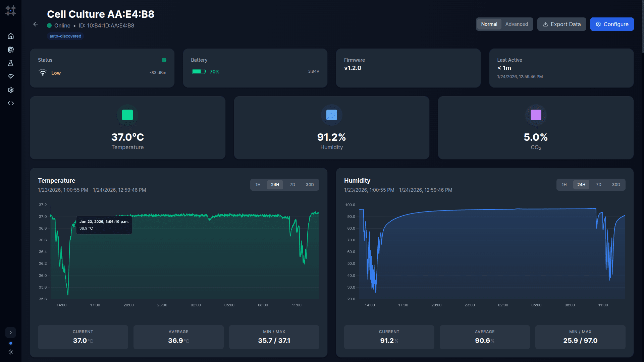Click Export Data to download readings
Viewport: 644px width, 362px height.
point(561,24)
